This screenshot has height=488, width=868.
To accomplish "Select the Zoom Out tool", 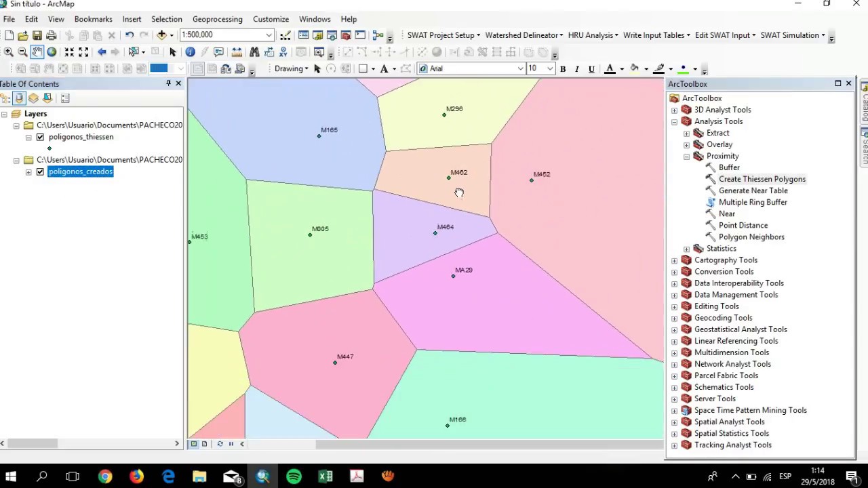I will 22,52.
